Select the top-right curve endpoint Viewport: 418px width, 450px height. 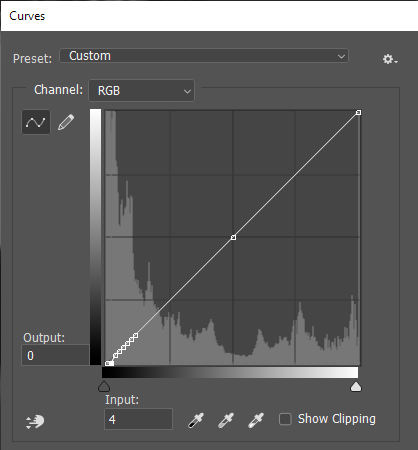coord(358,113)
